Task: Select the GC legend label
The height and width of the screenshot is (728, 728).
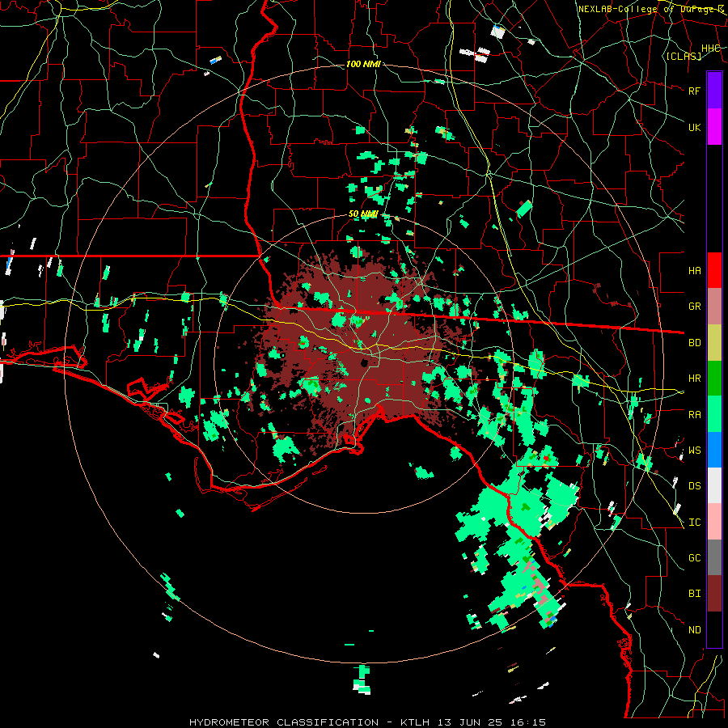Action: click(694, 558)
